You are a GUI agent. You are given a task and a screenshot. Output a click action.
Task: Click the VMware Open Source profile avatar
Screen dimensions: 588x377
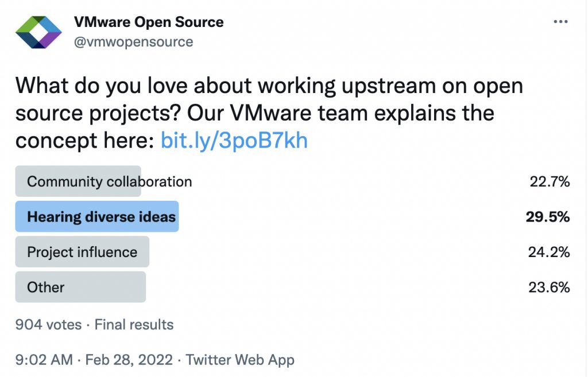[x=38, y=32]
